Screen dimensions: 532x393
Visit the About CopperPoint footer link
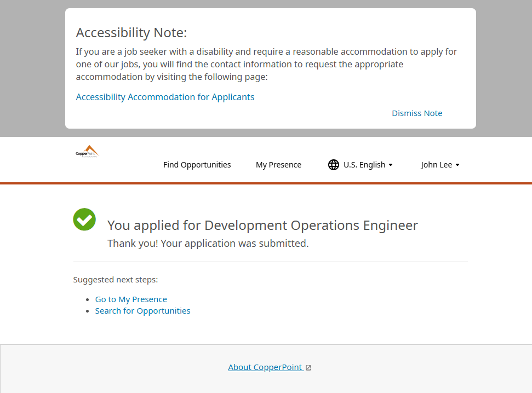265,367
